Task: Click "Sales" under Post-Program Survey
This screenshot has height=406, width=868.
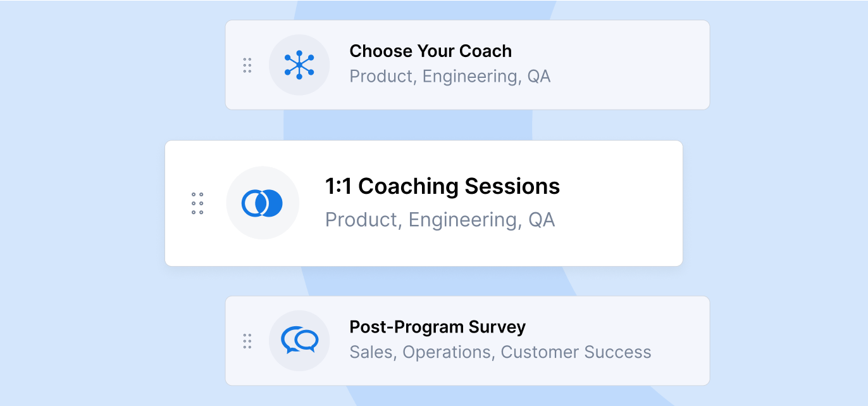Action: [372, 352]
